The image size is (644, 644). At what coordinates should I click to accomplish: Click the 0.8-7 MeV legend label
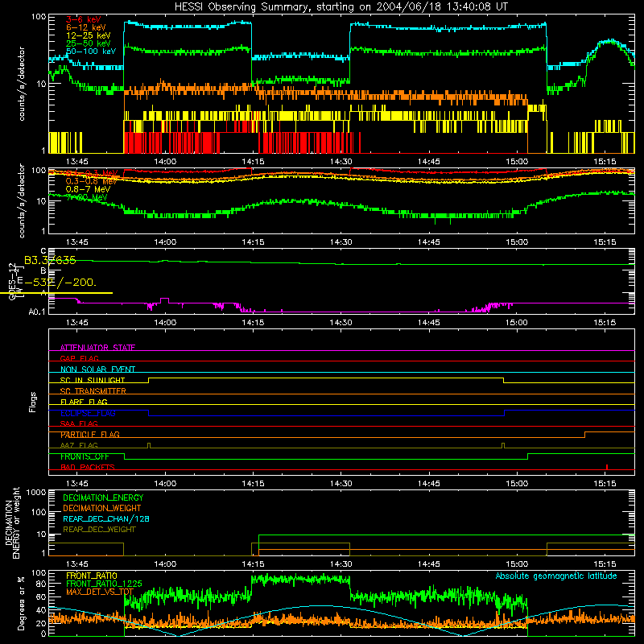[x=89, y=189]
